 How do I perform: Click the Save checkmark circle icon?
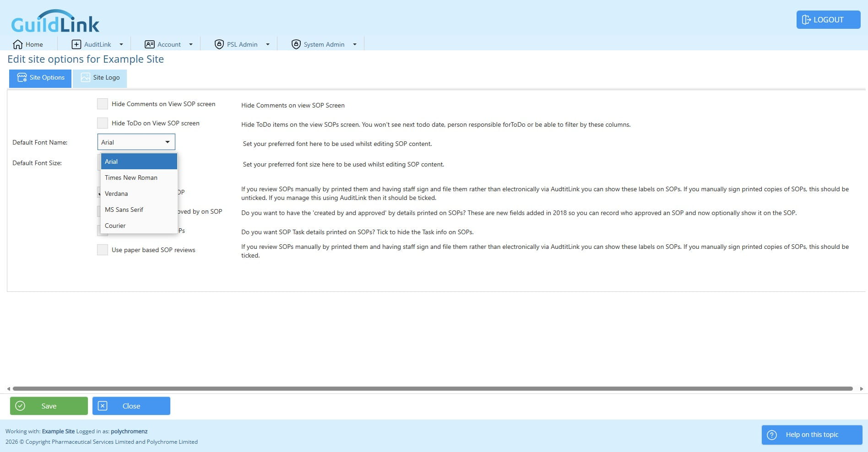point(20,406)
